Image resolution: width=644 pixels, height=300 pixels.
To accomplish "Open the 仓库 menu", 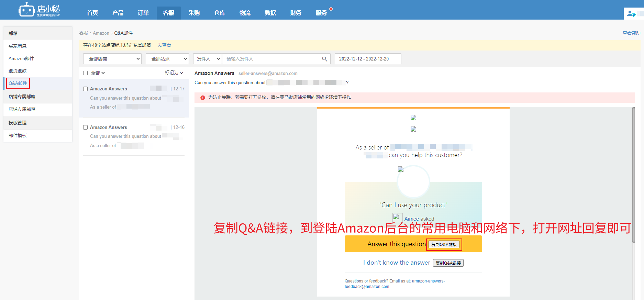I will coord(220,13).
